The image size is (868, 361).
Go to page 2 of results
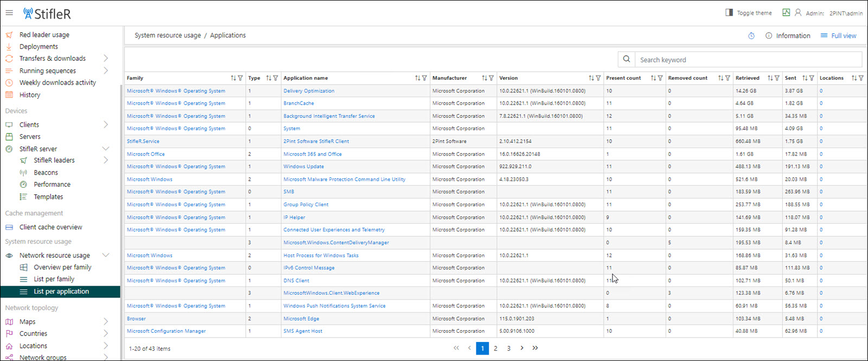(x=495, y=349)
